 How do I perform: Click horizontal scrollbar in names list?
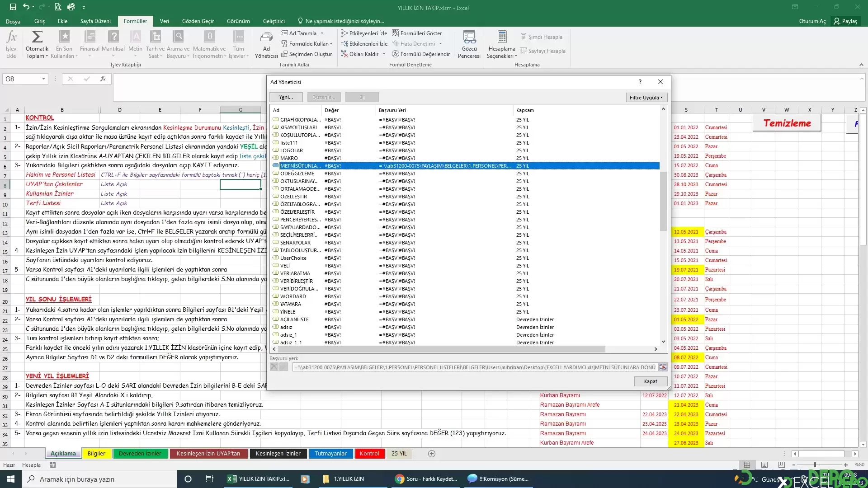click(441, 349)
